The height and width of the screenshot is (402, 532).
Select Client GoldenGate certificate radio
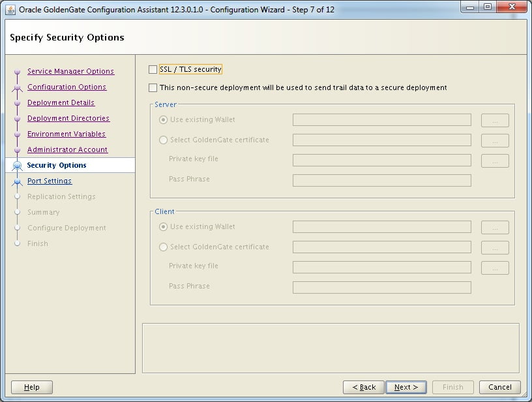[x=163, y=247]
